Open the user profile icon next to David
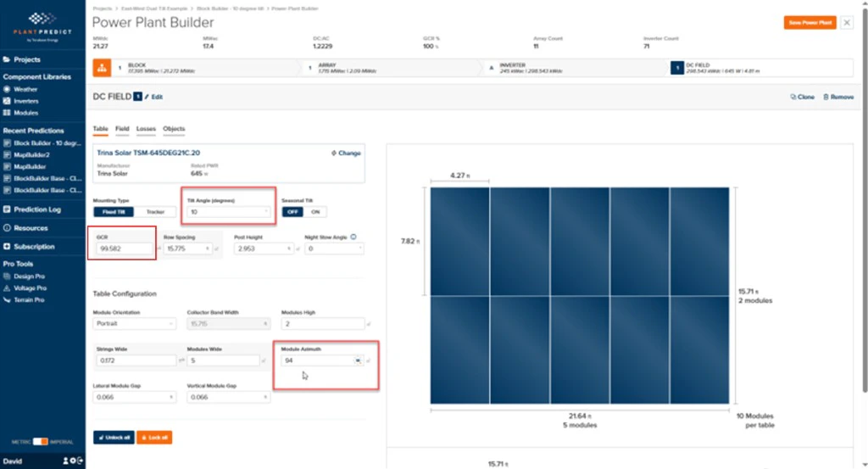 66,461
